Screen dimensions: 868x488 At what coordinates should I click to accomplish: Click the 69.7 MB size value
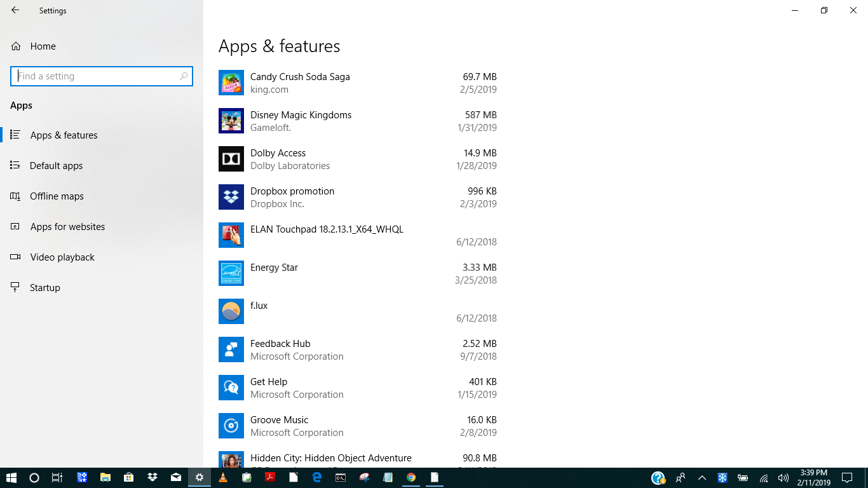point(480,77)
